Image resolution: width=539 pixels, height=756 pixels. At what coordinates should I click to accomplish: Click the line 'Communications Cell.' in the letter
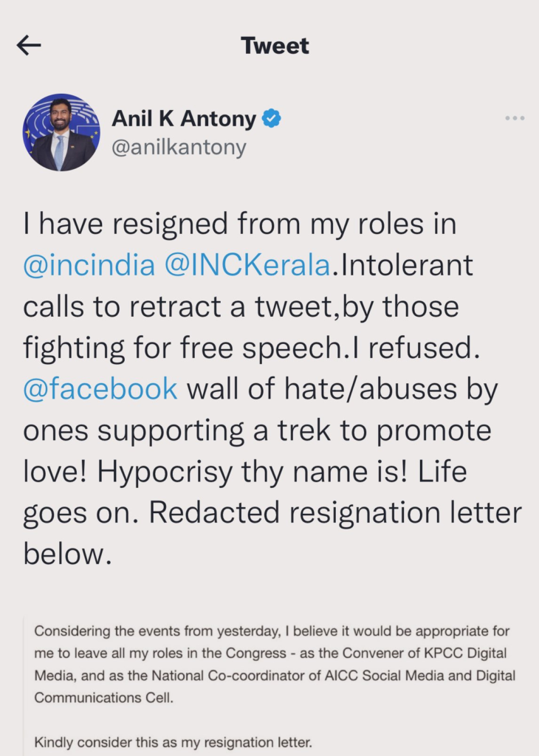[103, 698]
